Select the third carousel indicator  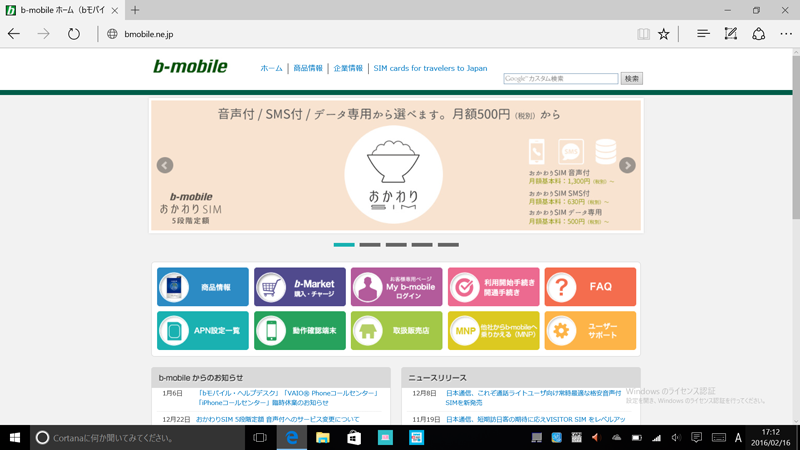coord(396,245)
